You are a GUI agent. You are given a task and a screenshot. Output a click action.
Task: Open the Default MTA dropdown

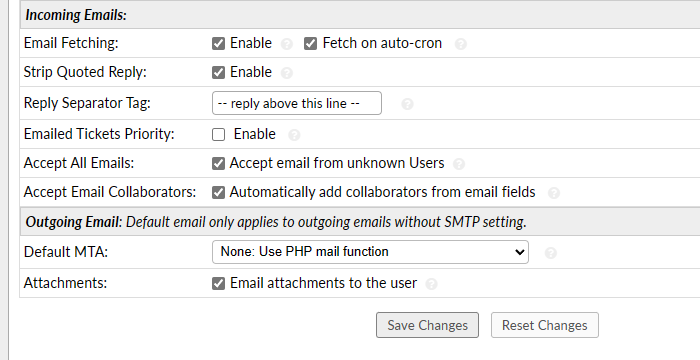[x=370, y=252]
